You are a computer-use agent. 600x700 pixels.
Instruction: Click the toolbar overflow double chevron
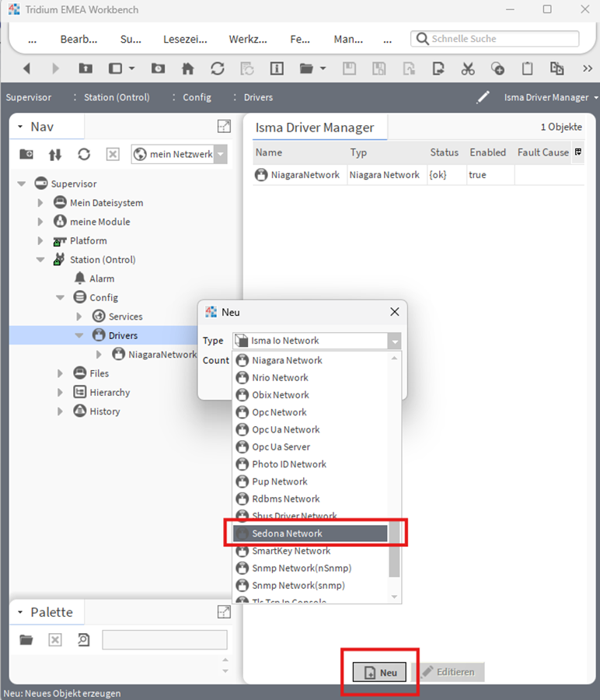[x=588, y=68]
